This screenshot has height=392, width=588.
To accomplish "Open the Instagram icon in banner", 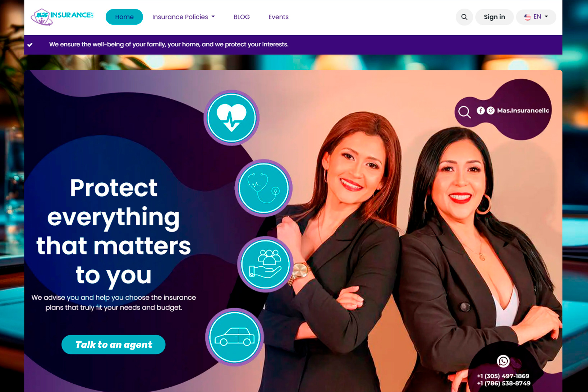I will tap(491, 111).
